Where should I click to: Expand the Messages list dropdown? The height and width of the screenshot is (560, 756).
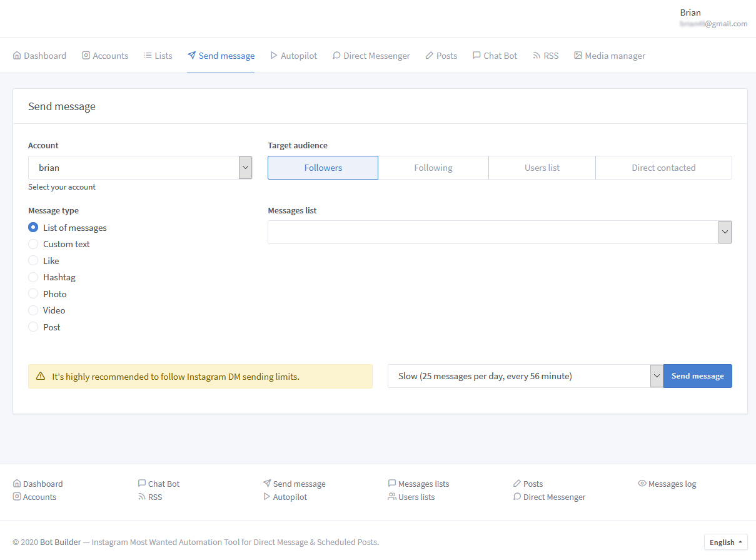point(499,232)
